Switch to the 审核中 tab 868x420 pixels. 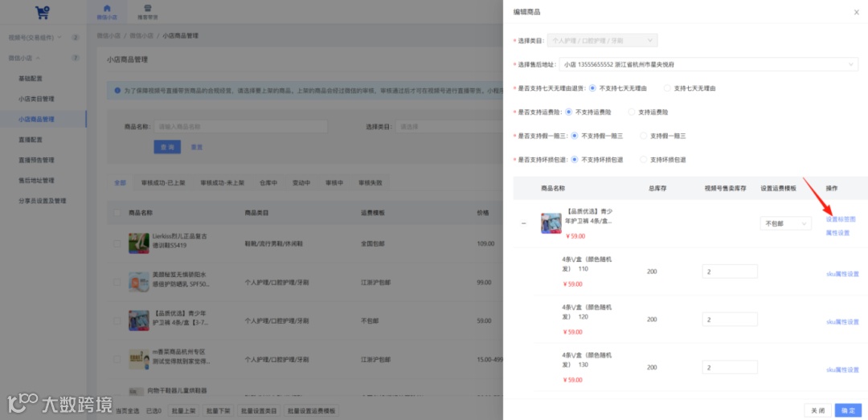tap(334, 182)
